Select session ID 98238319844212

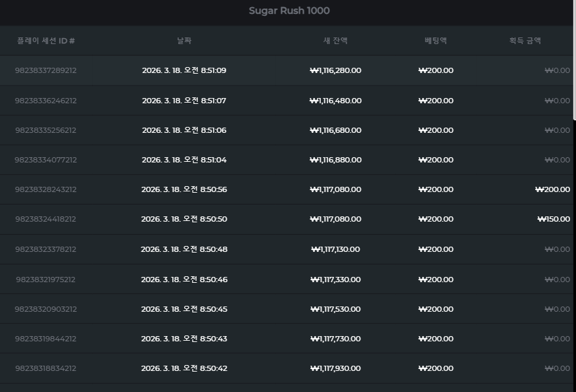(x=45, y=339)
